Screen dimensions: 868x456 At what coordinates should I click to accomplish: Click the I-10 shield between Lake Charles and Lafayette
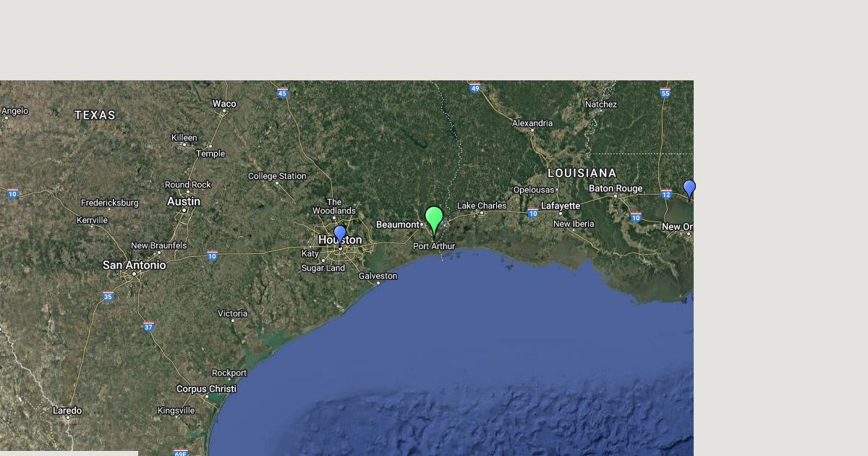532,213
